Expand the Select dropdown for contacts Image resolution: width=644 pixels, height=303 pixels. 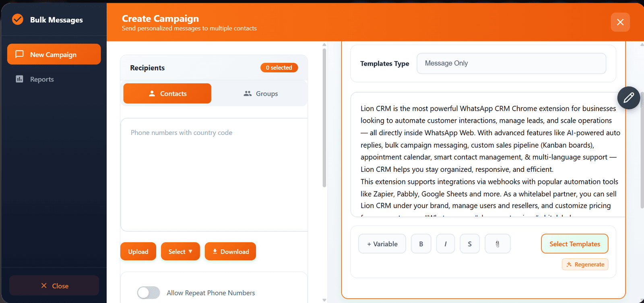[x=180, y=251]
